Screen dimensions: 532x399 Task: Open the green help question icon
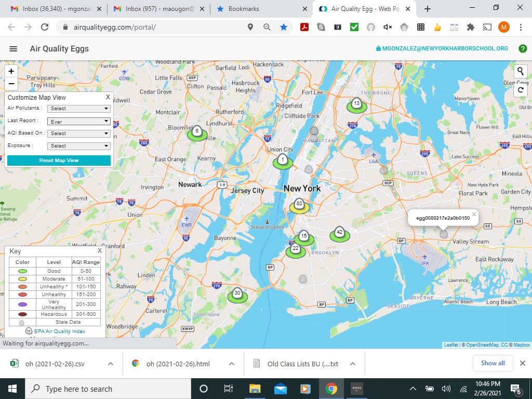523,49
